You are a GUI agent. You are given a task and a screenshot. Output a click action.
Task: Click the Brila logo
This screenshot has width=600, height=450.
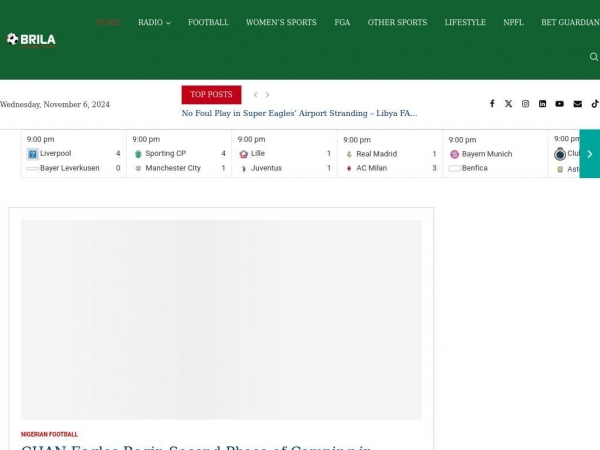pyautogui.click(x=31, y=40)
